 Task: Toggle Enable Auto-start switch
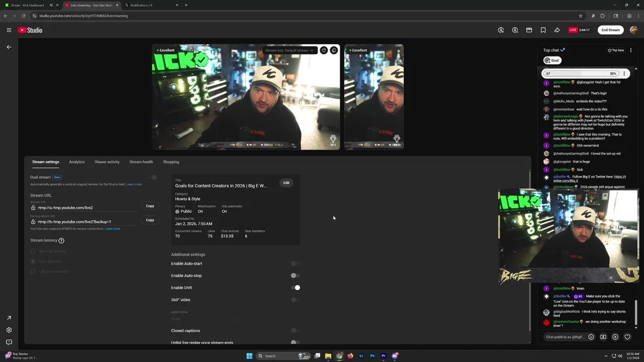point(295,263)
